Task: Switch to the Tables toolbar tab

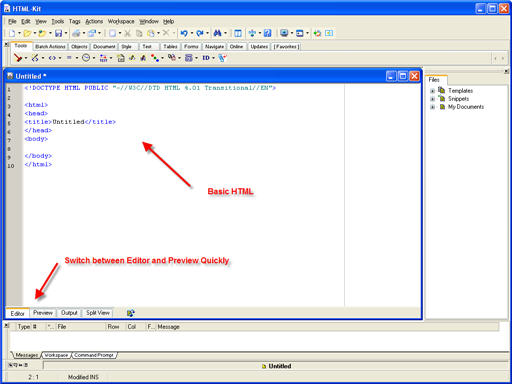Action: coord(170,47)
